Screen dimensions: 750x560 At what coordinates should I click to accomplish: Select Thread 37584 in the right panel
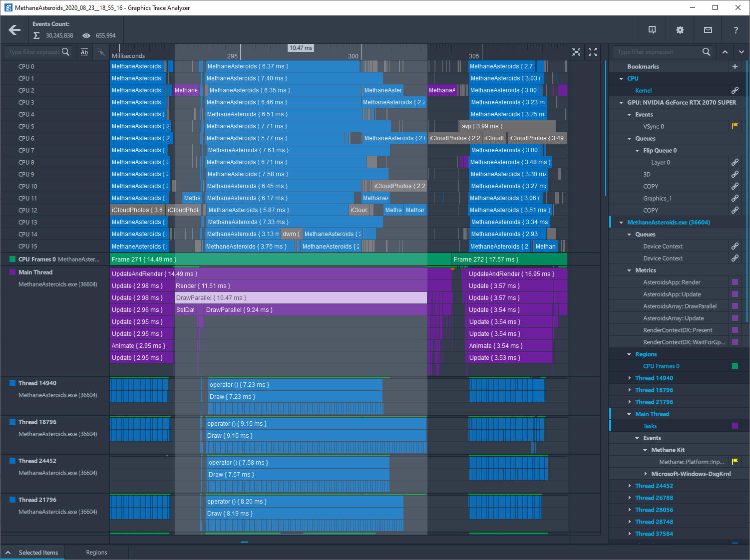(654, 534)
